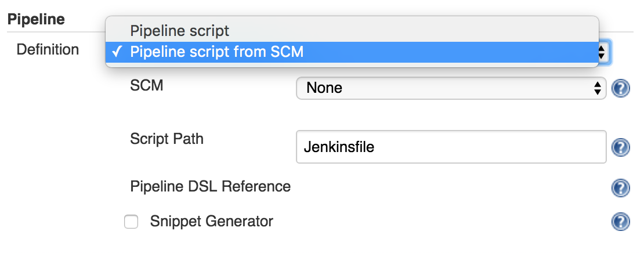Click the Pipeline section heading
The image size is (644, 253).
(x=35, y=19)
